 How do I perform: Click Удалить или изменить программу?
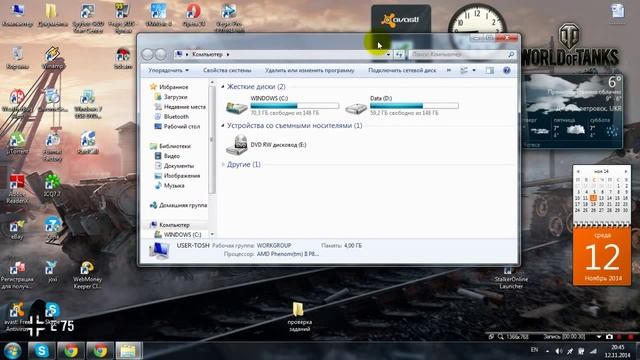(309, 70)
